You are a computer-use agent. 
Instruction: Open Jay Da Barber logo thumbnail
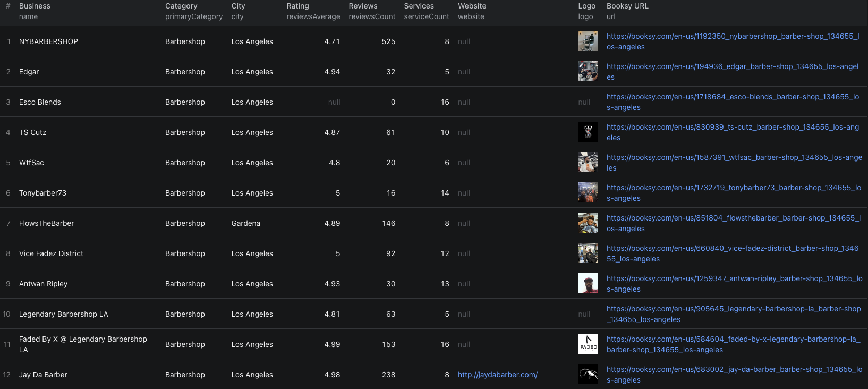(x=588, y=374)
